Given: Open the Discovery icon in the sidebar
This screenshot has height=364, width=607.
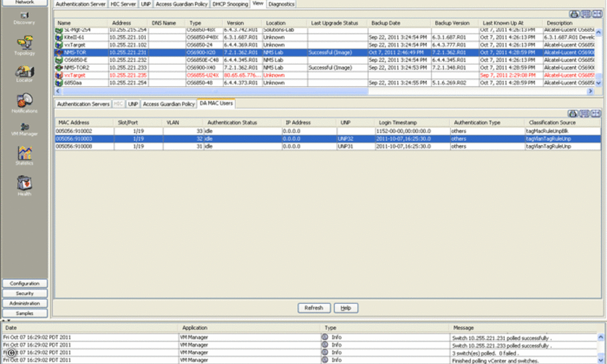Looking at the screenshot, I should coord(24,16).
